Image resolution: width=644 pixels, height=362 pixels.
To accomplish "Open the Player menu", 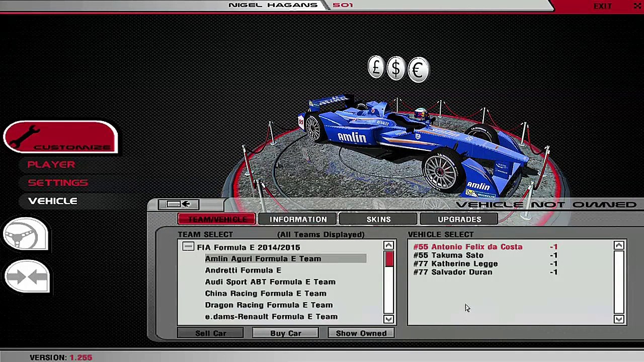I will click(x=51, y=164).
